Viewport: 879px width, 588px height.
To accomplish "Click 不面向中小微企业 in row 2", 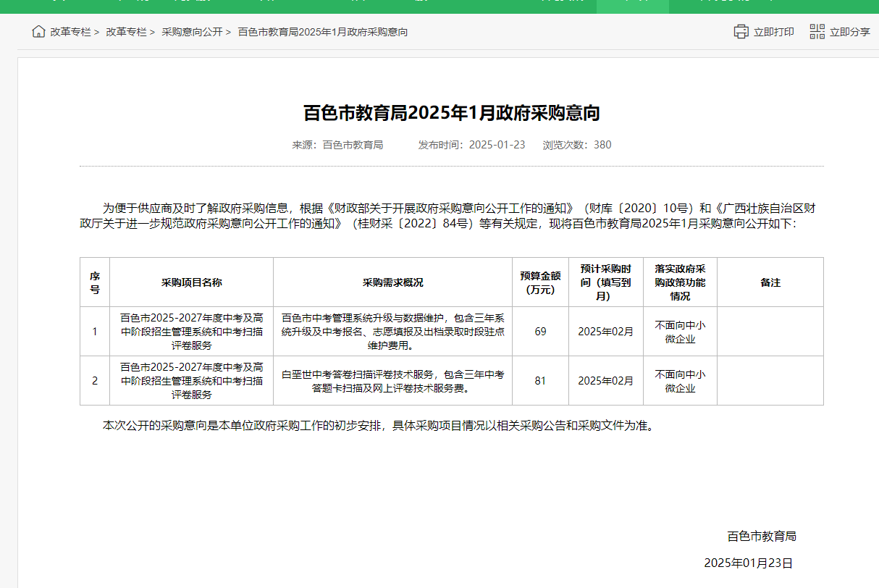I will click(681, 381).
